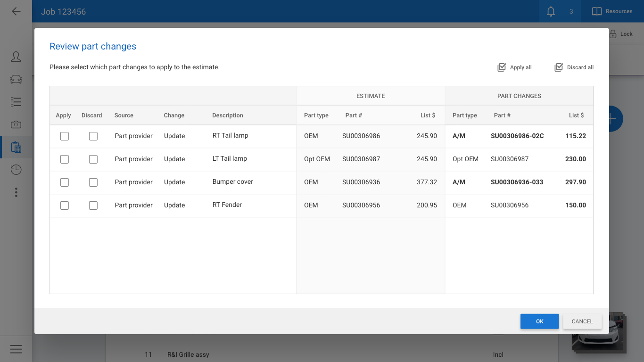Open the checklist sidebar icon

click(16, 102)
